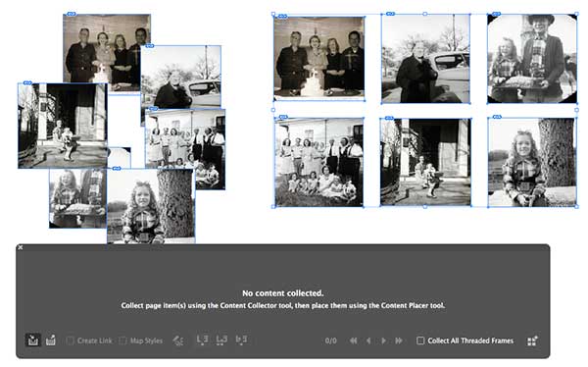The image size is (588, 367).
Task: Go to first item in conveyor
Action: click(353, 341)
